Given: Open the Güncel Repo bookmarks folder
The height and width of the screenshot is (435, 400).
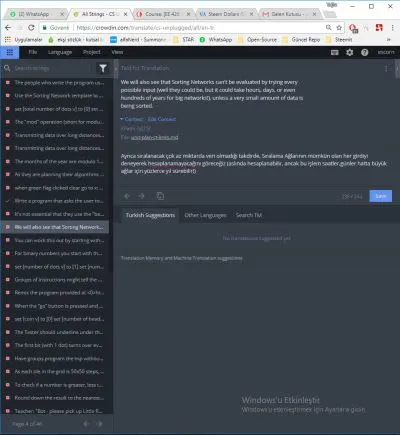Looking at the screenshot, I should click(301, 40).
